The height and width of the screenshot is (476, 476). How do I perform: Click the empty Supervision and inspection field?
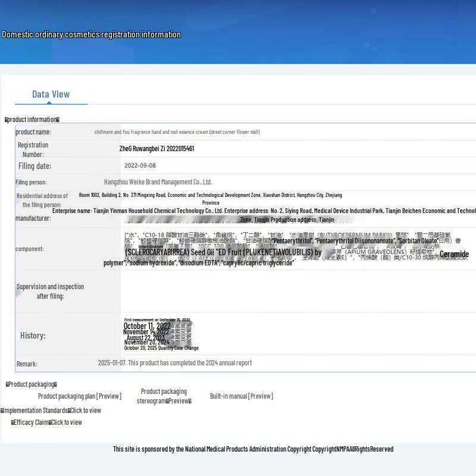tap(297, 291)
